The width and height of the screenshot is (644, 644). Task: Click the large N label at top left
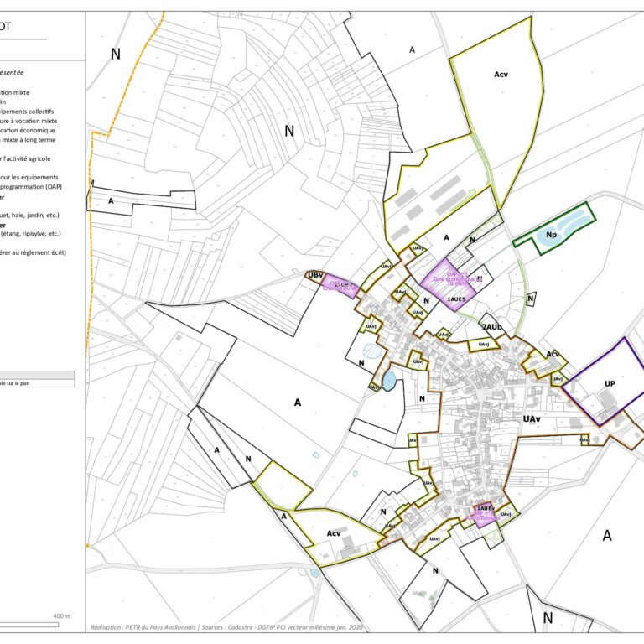pyautogui.click(x=116, y=55)
